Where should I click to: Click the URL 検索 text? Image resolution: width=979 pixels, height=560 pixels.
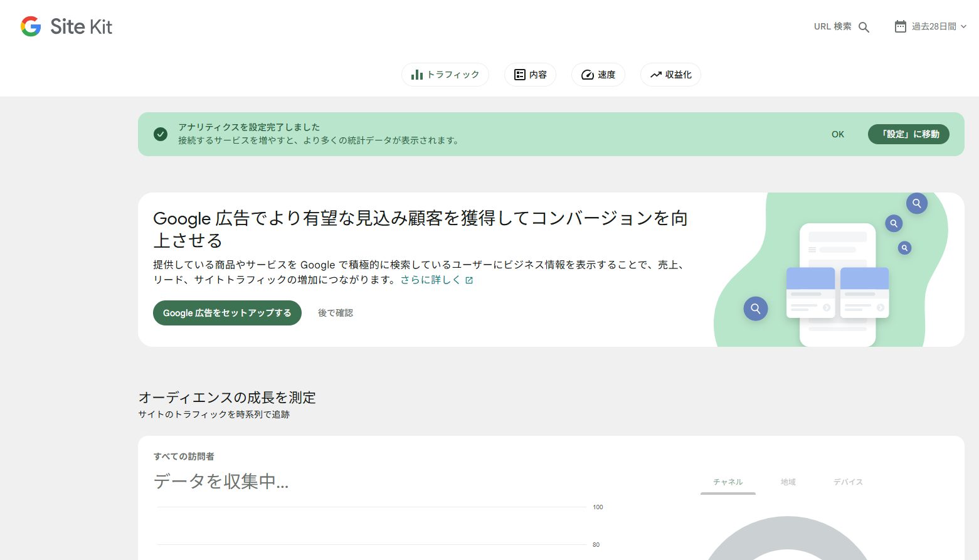(833, 26)
